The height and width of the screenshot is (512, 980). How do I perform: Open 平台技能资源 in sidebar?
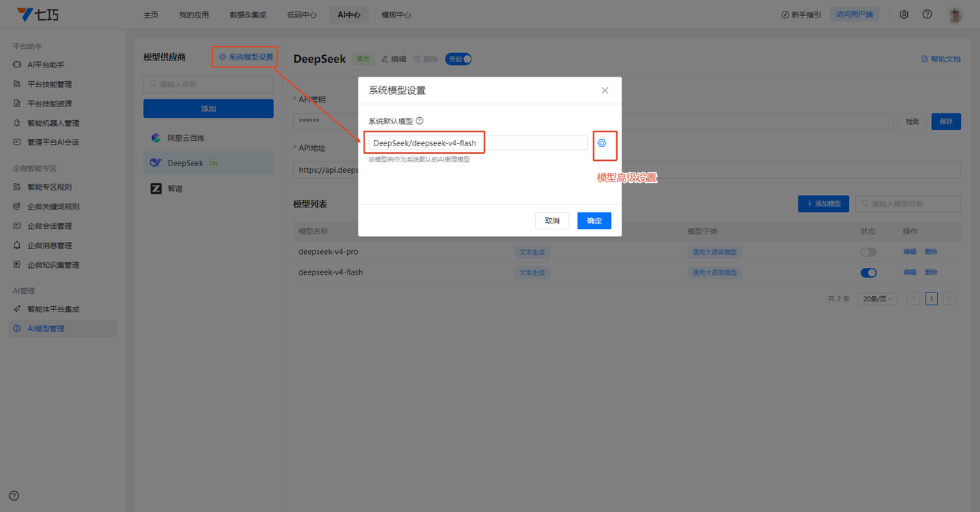(x=63, y=103)
